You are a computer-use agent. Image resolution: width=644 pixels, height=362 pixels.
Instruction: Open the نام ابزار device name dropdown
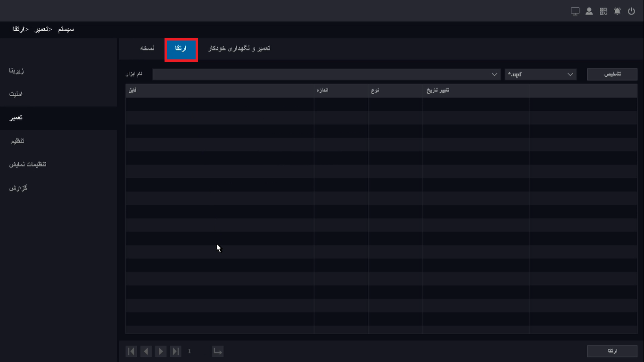tap(326, 74)
